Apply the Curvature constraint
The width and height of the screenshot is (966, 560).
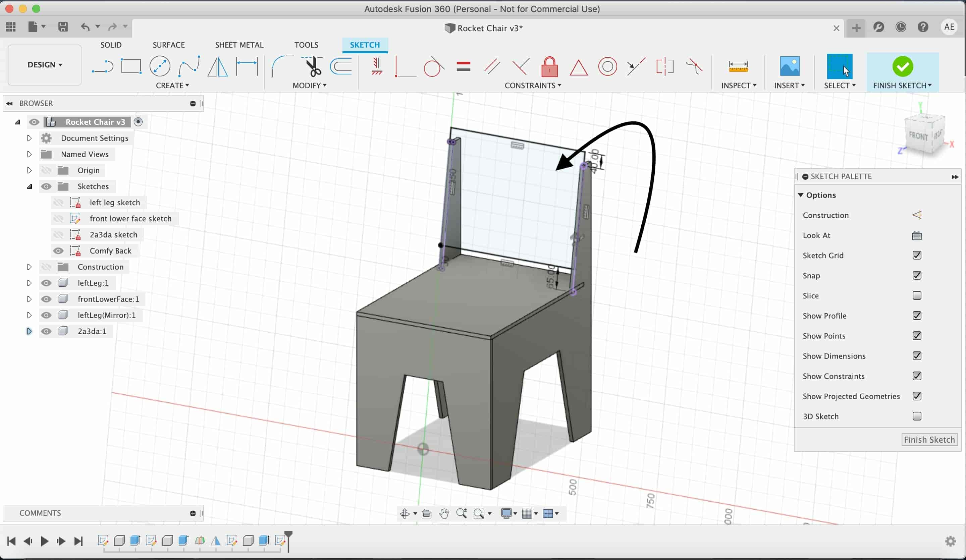point(694,66)
